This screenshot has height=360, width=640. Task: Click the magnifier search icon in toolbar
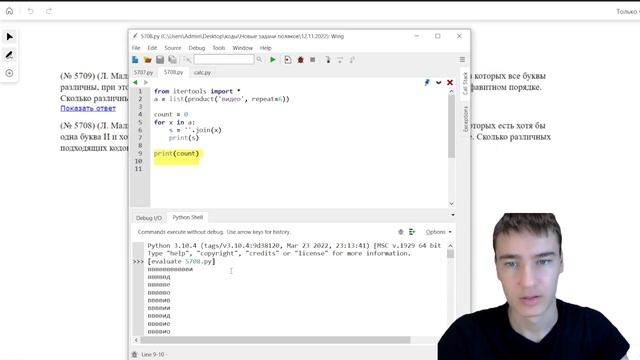259,60
